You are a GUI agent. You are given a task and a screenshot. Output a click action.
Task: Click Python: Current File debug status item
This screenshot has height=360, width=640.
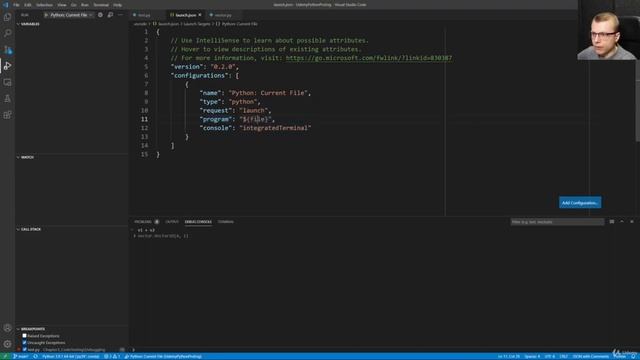tap(163, 356)
